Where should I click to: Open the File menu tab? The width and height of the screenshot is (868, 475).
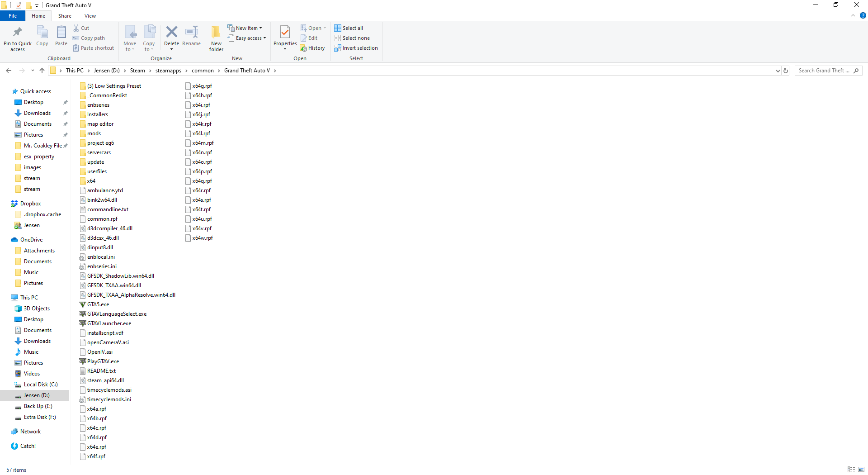tap(13, 16)
